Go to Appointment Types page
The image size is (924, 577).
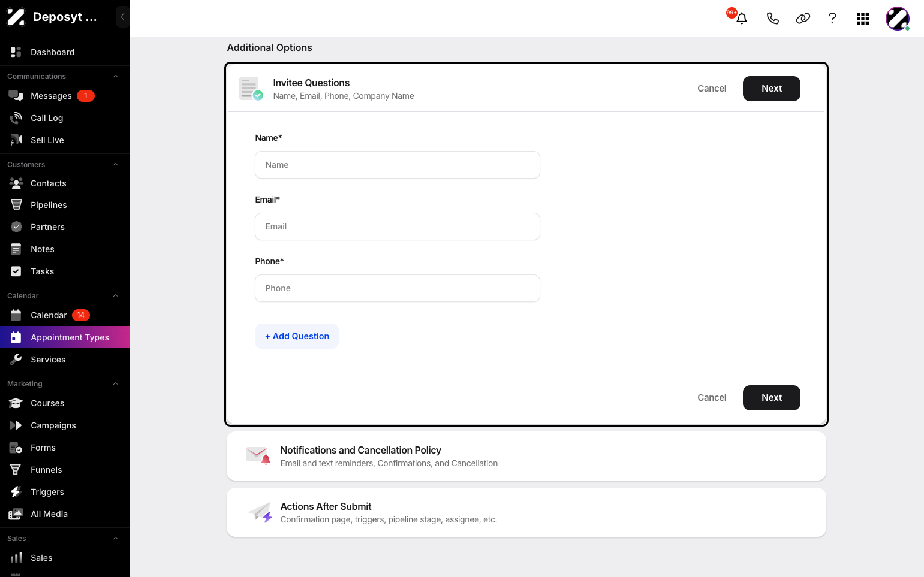[65, 337]
